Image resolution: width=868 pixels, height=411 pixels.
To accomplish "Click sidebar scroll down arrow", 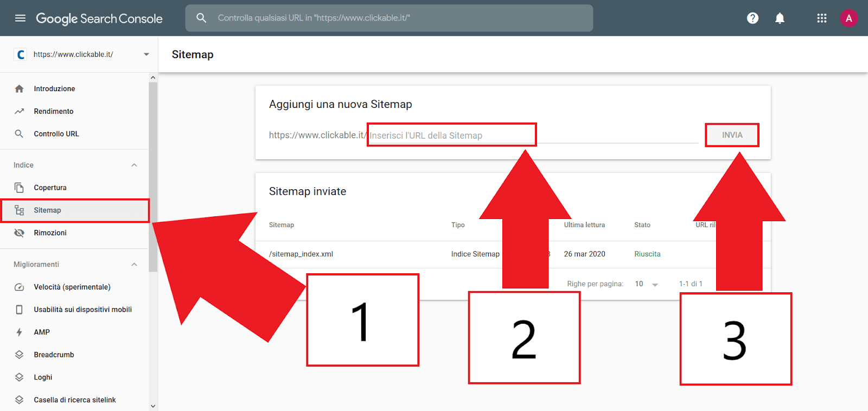I will [153, 406].
